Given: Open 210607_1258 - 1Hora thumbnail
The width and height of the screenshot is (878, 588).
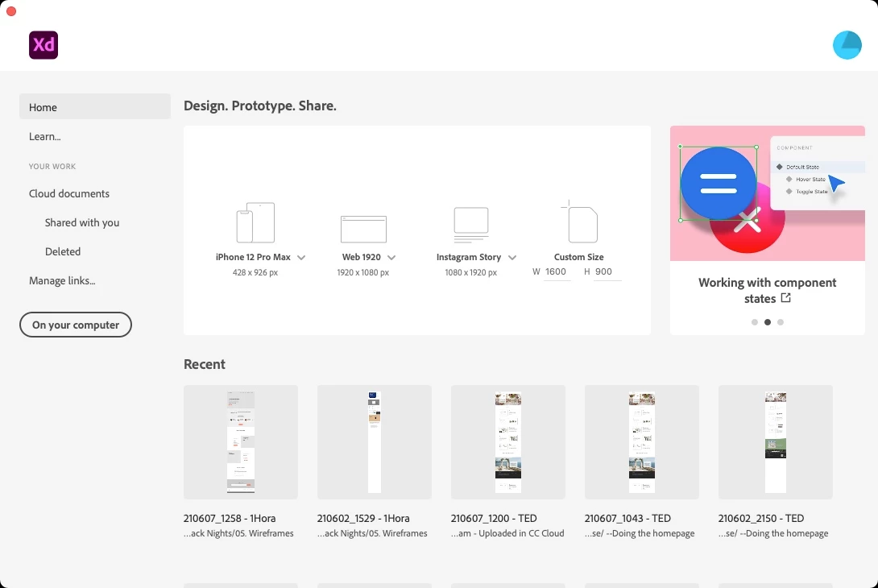Looking at the screenshot, I should tap(241, 442).
